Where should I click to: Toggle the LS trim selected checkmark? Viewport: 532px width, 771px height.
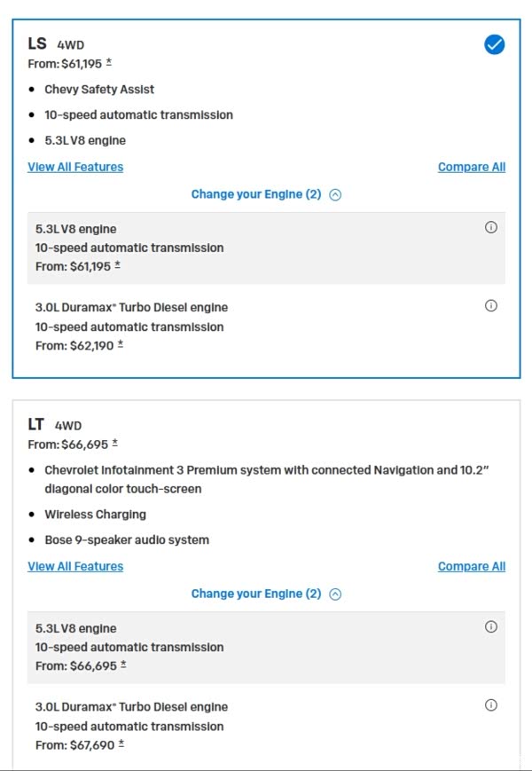[x=494, y=44]
